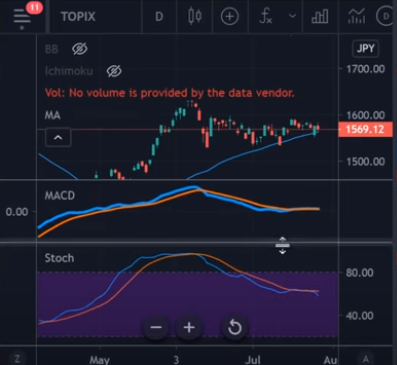Zoom in with the plus button
Screen dimensions: 397x365
189,327
